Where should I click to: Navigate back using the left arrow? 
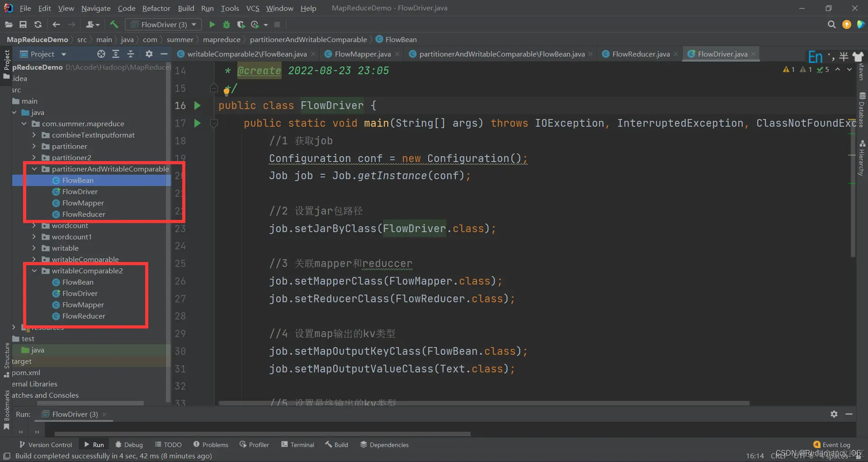(x=56, y=24)
